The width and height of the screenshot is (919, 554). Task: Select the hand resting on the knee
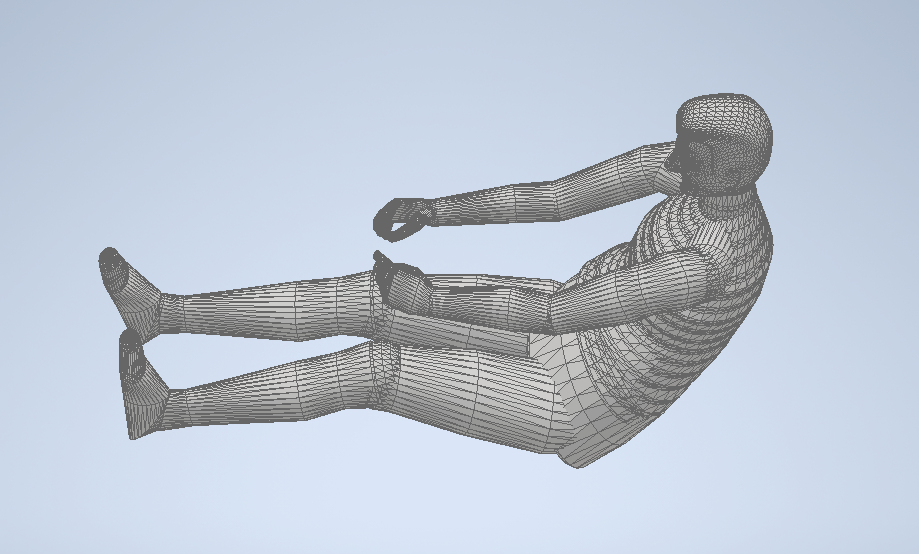pos(402,281)
